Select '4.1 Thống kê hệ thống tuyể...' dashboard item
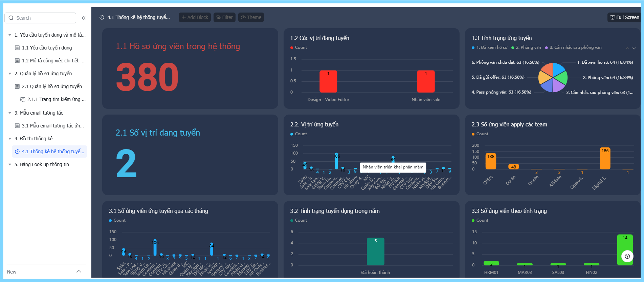The image size is (644, 282). pos(50,152)
